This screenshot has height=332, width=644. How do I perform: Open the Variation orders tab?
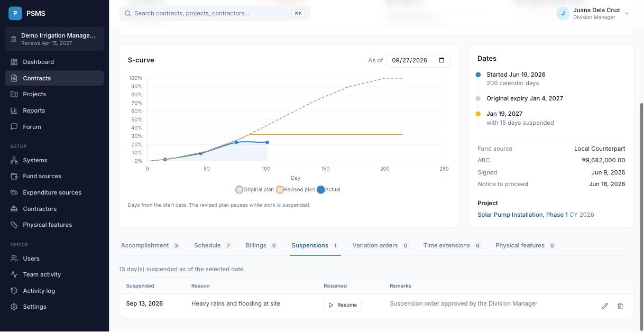tap(381, 245)
